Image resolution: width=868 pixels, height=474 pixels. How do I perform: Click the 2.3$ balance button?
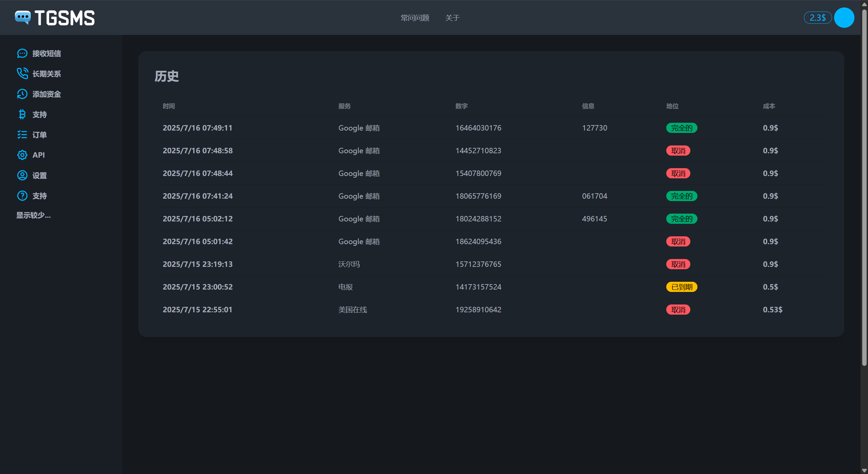tap(817, 18)
